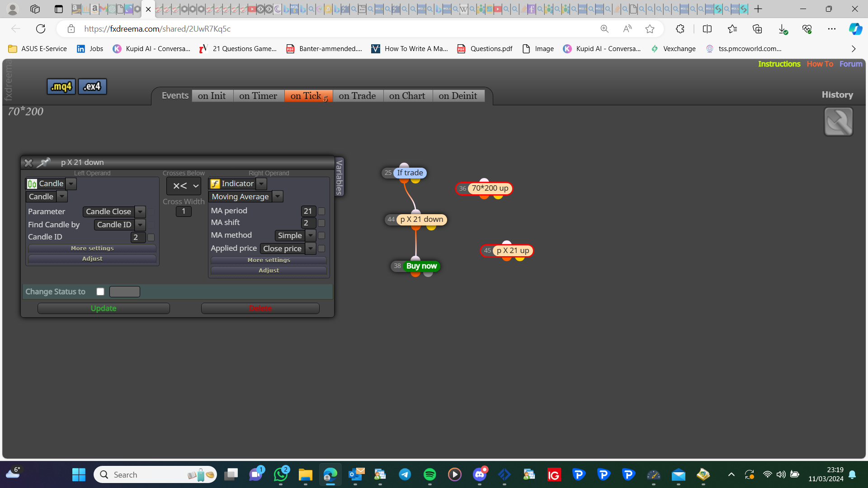Switch to the on Init tab
This screenshot has width=868, height=488.
(212, 96)
